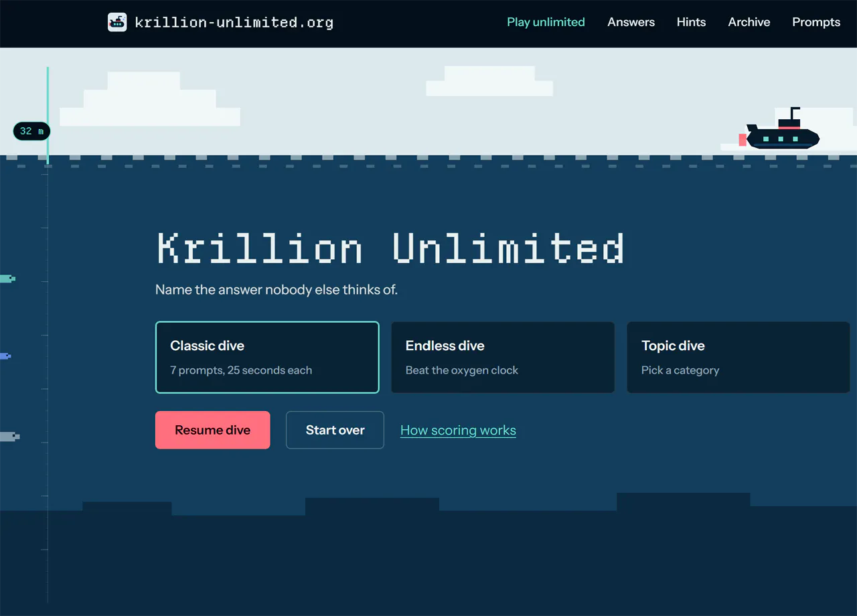
Task: Click the submarine sprite on the surface
Action: coord(779,130)
